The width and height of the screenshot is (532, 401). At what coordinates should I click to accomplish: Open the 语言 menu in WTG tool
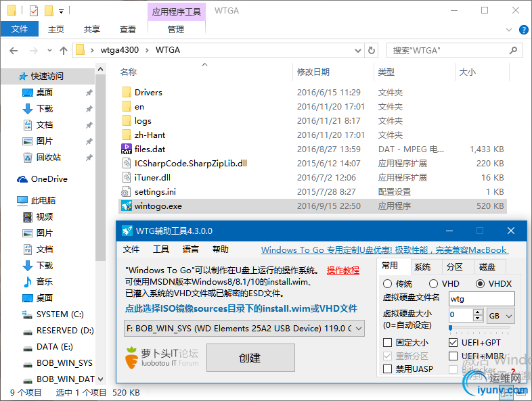191,250
